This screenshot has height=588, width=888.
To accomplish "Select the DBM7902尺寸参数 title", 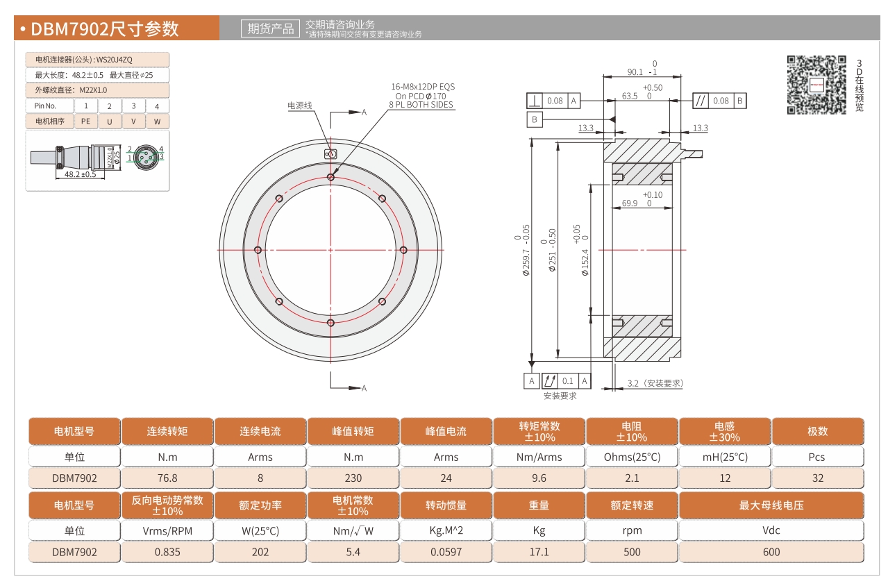I will pyautogui.click(x=104, y=28).
